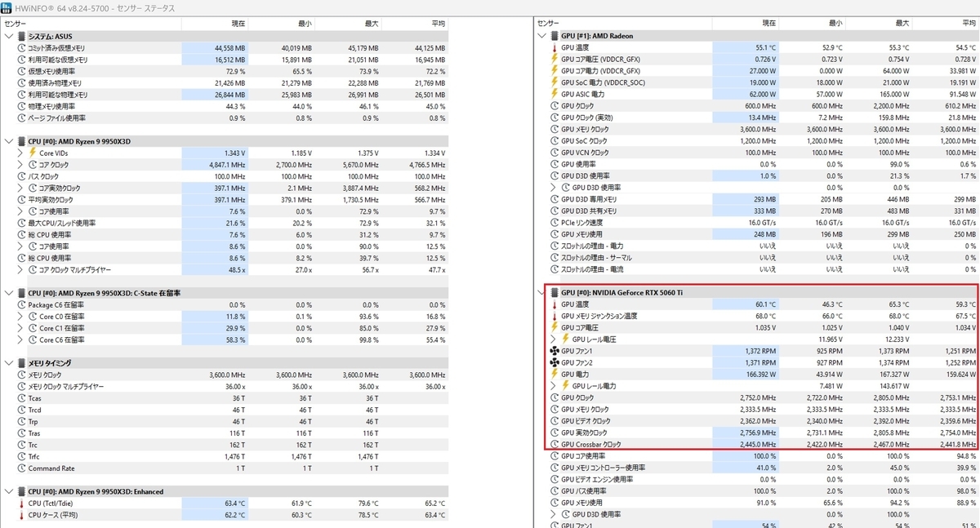
Task: Collapse the メモリ タイミング group
Action: 9,363
